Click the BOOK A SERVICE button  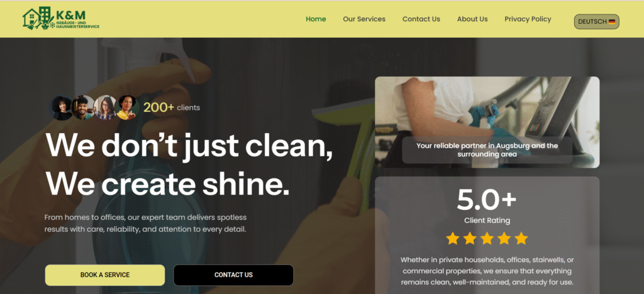pyautogui.click(x=105, y=275)
